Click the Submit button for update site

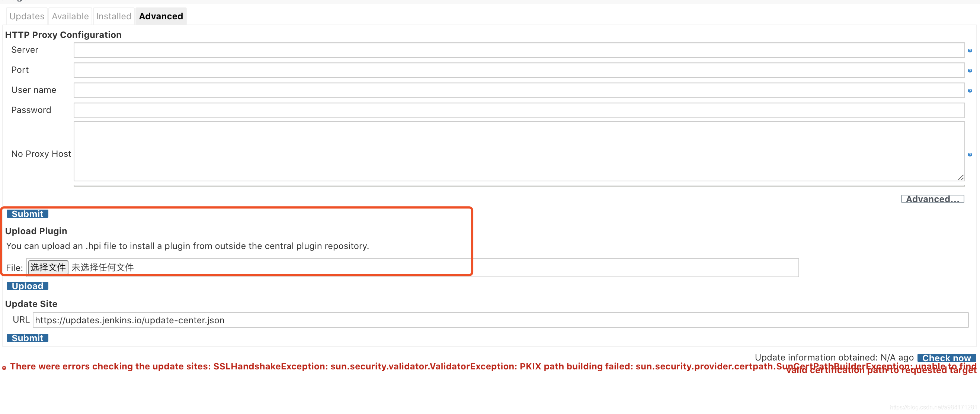click(x=27, y=337)
